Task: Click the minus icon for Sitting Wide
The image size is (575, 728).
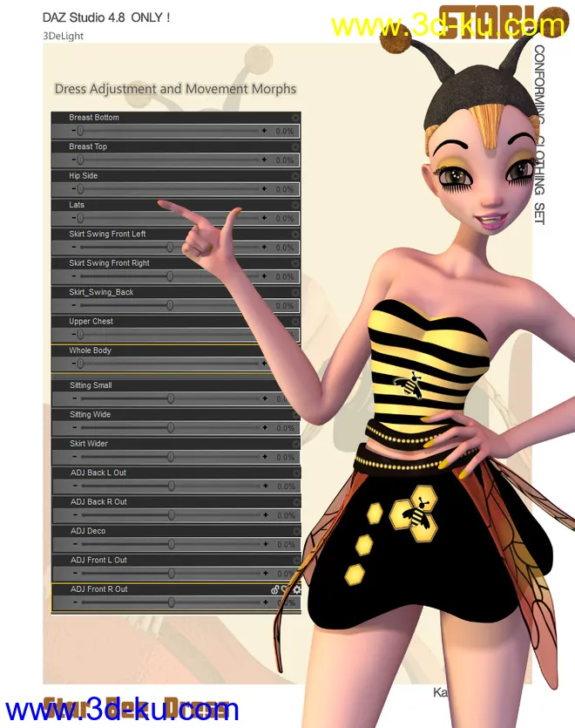Action: tap(75, 427)
